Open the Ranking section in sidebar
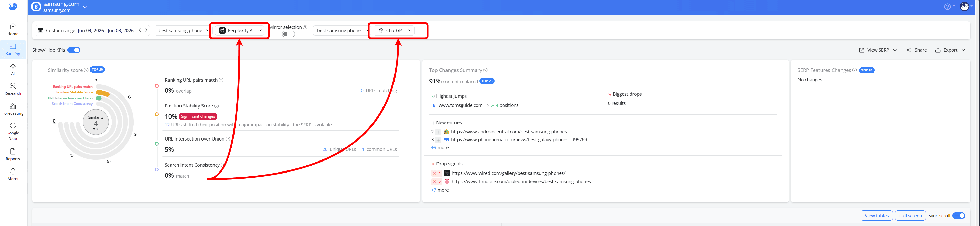 (x=13, y=50)
